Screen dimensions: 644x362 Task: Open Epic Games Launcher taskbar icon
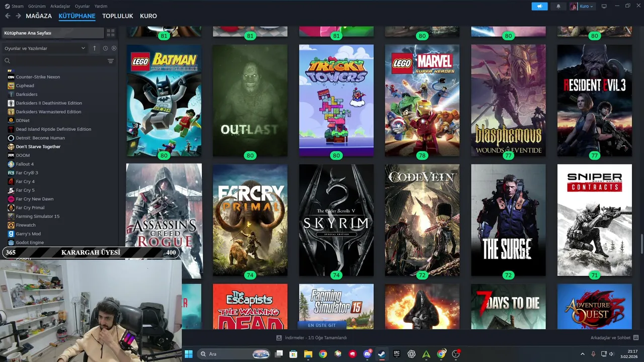click(396, 354)
